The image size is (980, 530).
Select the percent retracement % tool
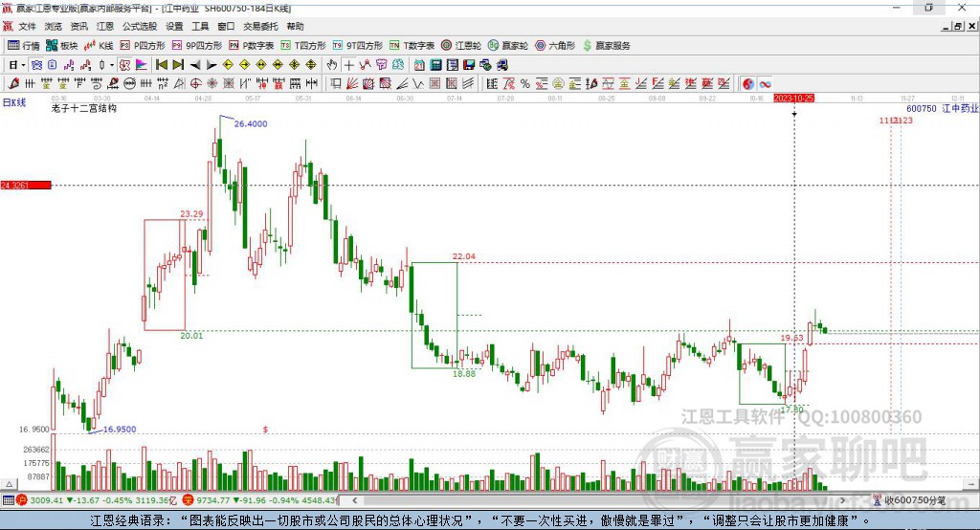click(x=525, y=84)
